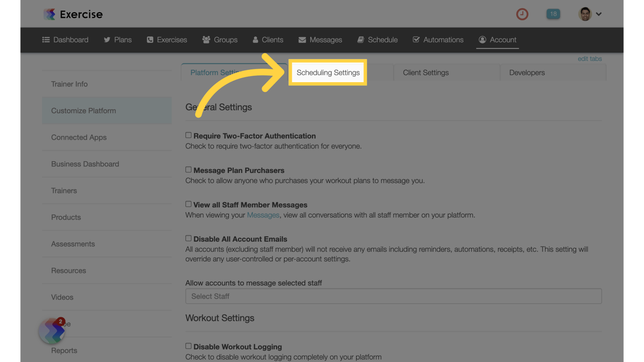Enable Disable All Account Emails
The width and height of the screenshot is (644, 362).
click(x=188, y=238)
